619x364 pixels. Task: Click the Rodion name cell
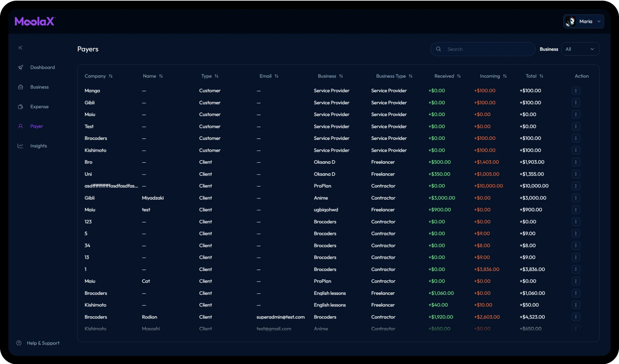[x=149, y=317]
